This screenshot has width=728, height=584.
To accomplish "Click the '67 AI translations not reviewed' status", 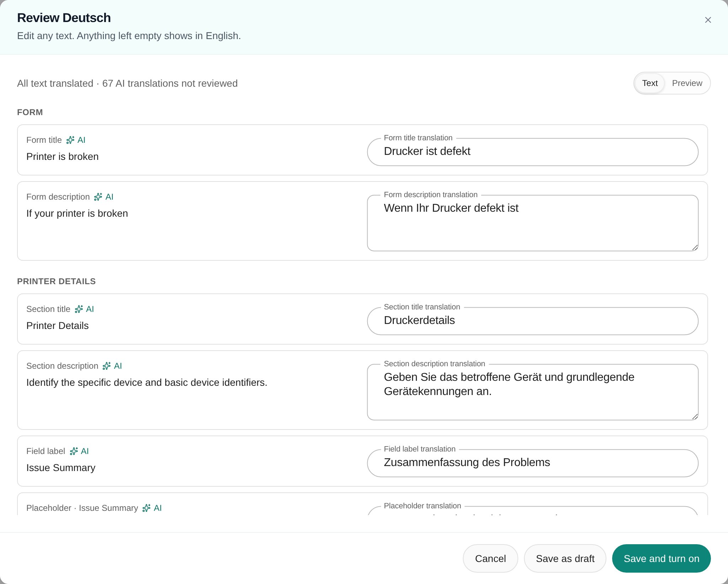I will coord(170,83).
